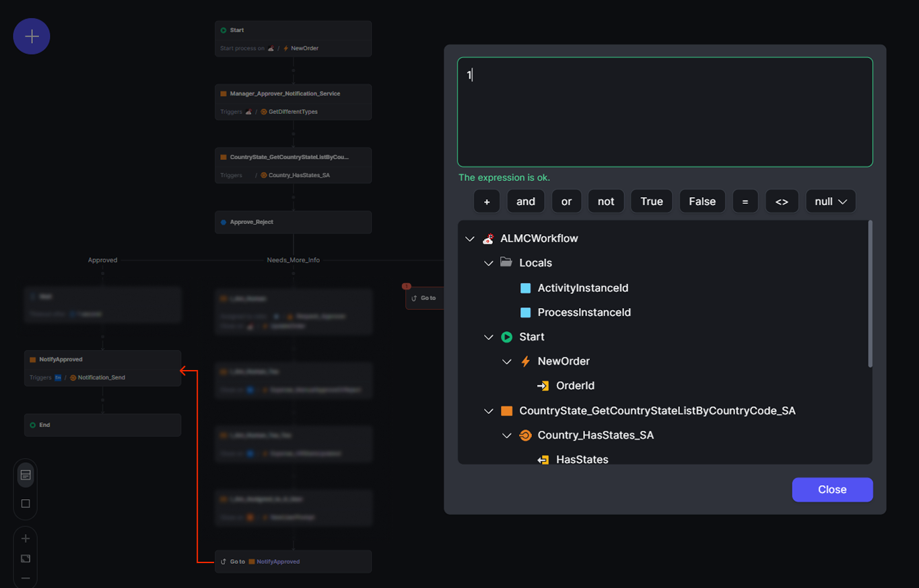Select the list view icon in bottom-left panel
Image resolution: width=919 pixels, height=588 pixels.
point(25,474)
